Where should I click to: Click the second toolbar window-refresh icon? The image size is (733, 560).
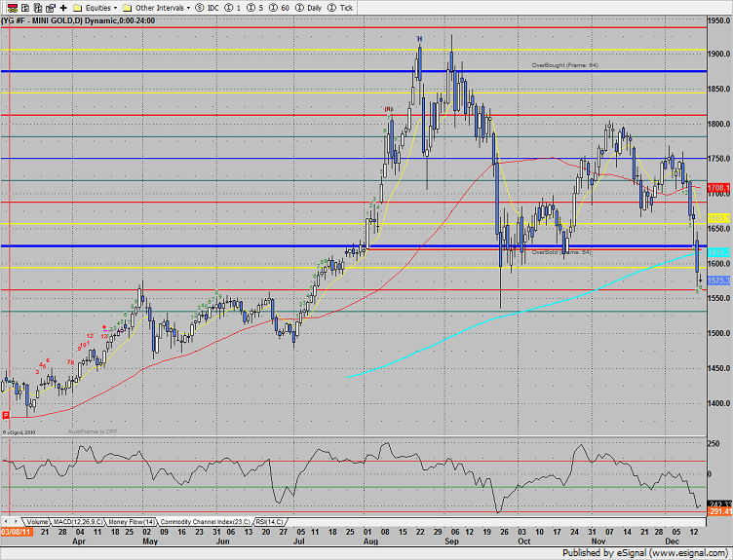click(x=25, y=8)
